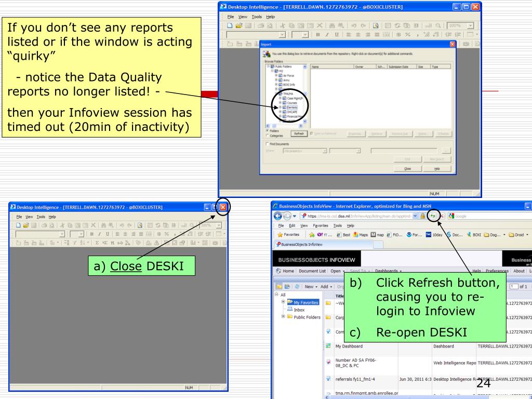Open the Tools menu in the top Desktop Intelligence window
Viewport: 532px width, 399px height.
click(257, 17)
